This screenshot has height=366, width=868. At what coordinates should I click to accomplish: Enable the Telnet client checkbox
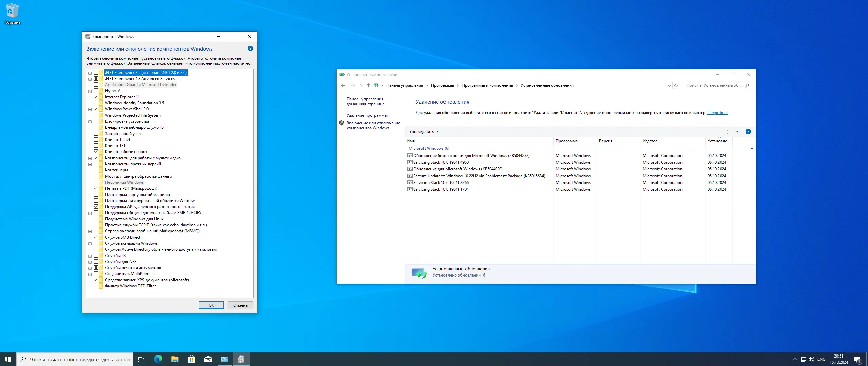96,140
